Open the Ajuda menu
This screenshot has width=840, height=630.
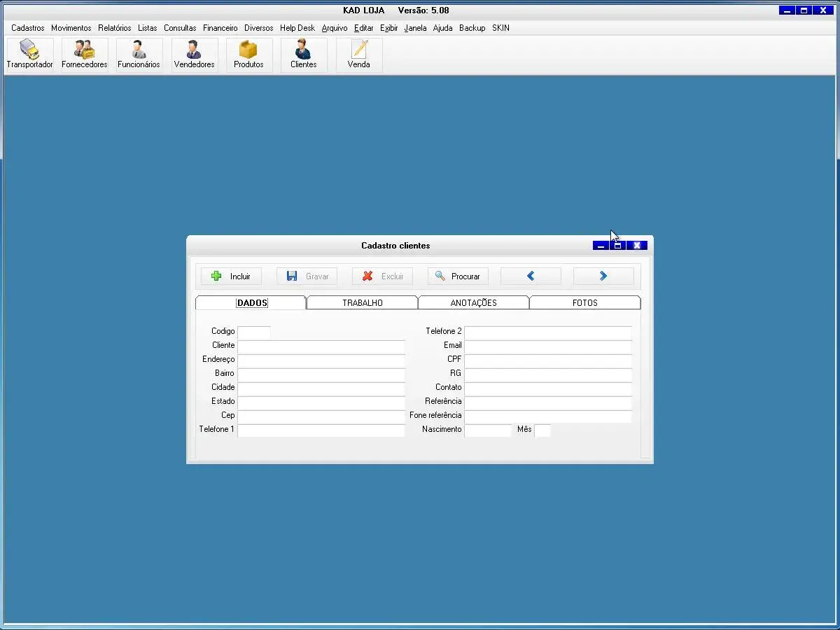tap(443, 28)
